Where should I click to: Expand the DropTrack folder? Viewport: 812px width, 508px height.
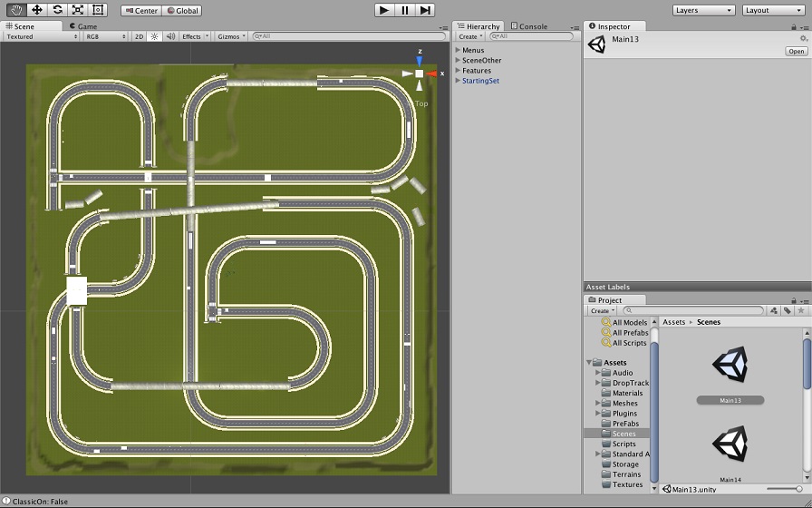coord(597,383)
